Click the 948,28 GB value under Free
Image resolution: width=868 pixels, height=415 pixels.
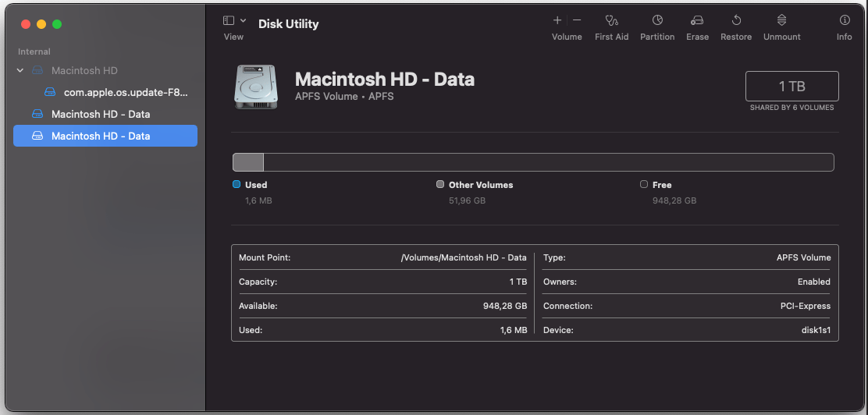coord(674,200)
